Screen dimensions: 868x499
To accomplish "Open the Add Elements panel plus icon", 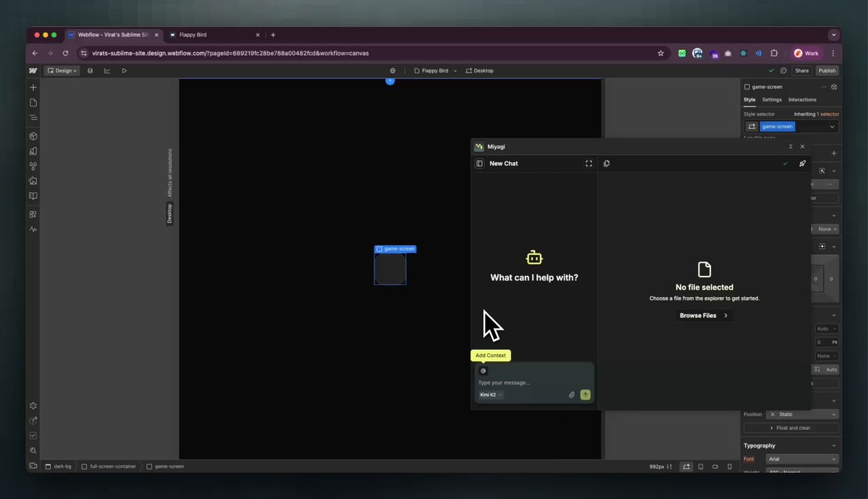I will [x=33, y=88].
